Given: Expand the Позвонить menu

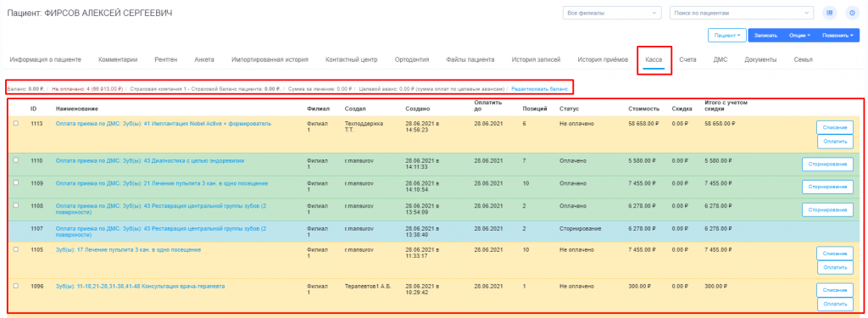Looking at the screenshot, I should click(x=837, y=36).
